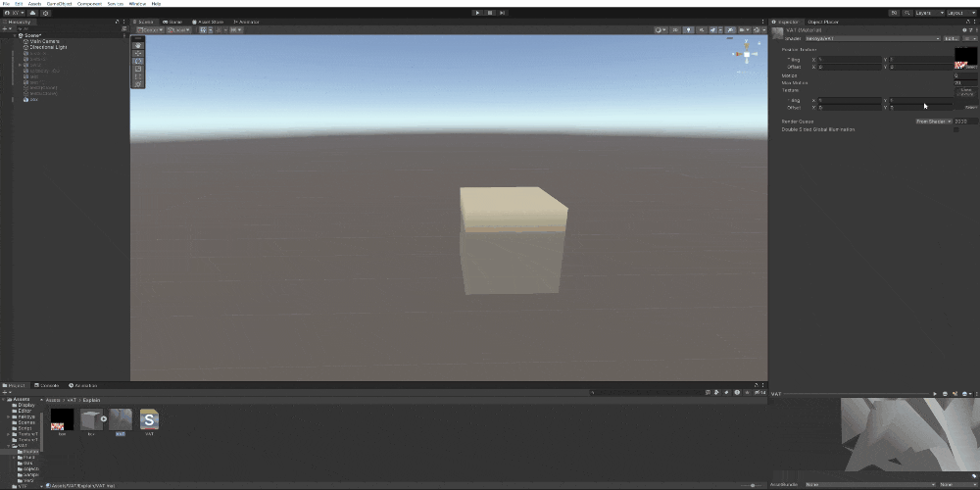Click the Max Motion value field
980x490 pixels.
coord(965,82)
